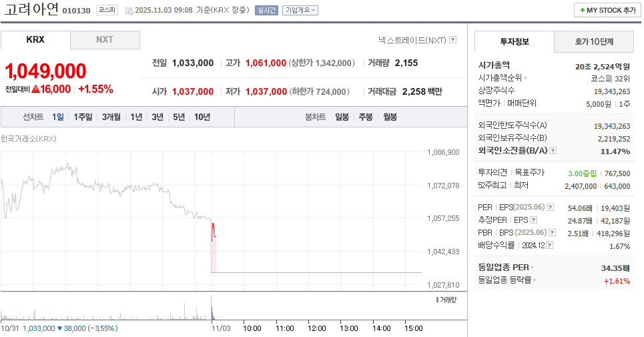Image resolution: width=644 pixels, height=337 pixels.
Task: Click the +1.55% change rate
Action: point(95,89)
